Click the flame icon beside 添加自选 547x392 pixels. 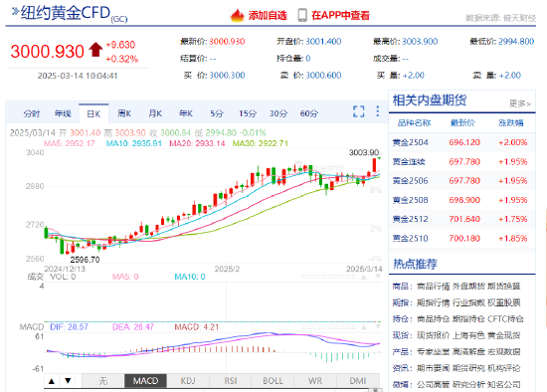(238, 15)
